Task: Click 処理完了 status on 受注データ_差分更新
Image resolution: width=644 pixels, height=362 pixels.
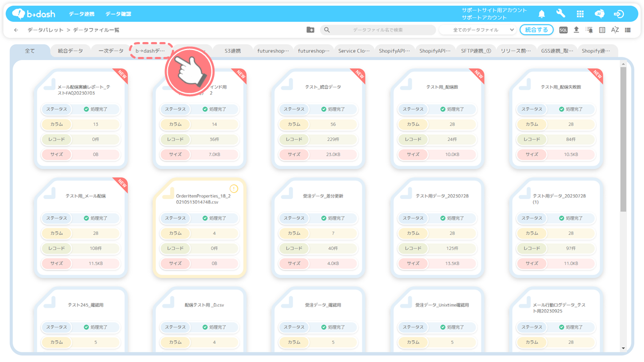Action: coord(333,218)
